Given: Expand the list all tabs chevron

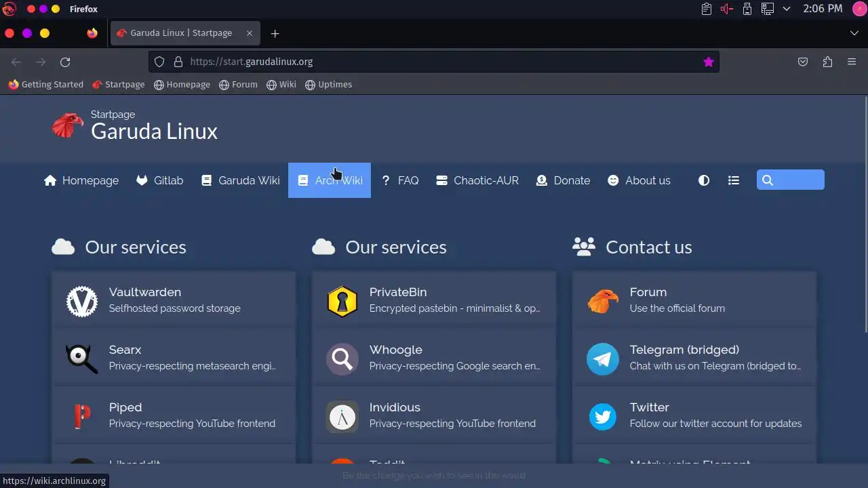Looking at the screenshot, I should coord(854,33).
